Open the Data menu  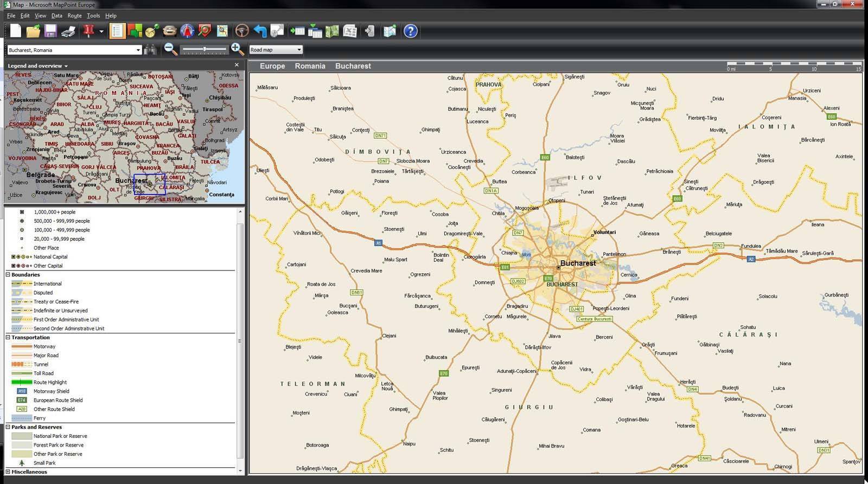(56, 16)
